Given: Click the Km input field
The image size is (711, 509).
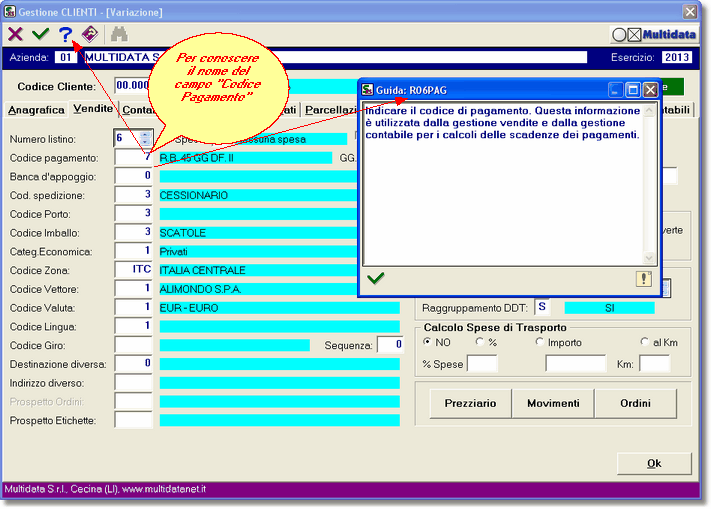Looking at the screenshot, I should pyautogui.click(x=654, y=364).
